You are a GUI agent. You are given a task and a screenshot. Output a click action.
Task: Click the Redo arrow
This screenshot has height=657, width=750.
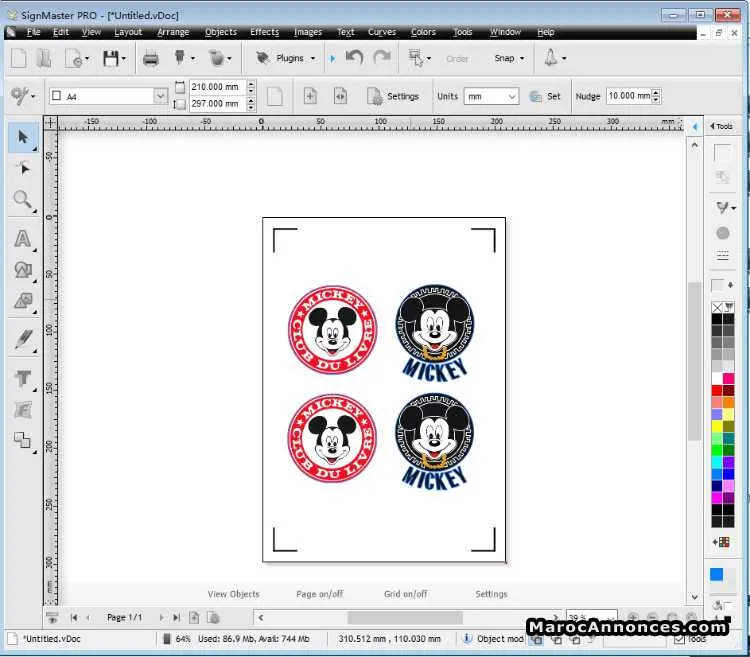pos(382,57)
